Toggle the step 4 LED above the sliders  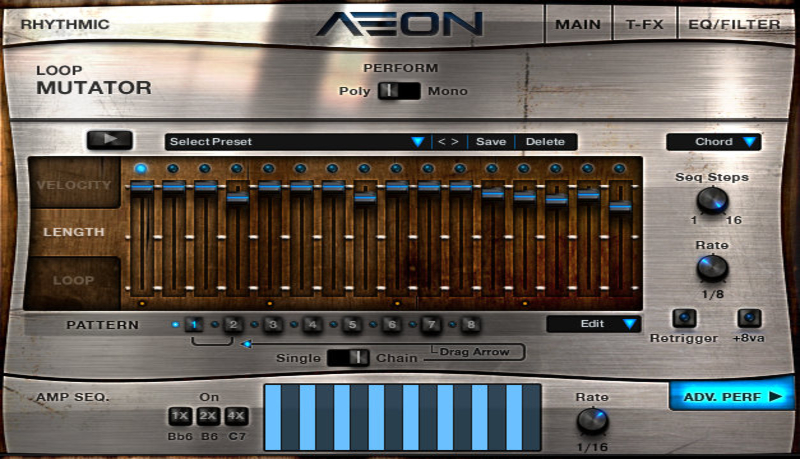pyautogui.click(x=237, y=168)
